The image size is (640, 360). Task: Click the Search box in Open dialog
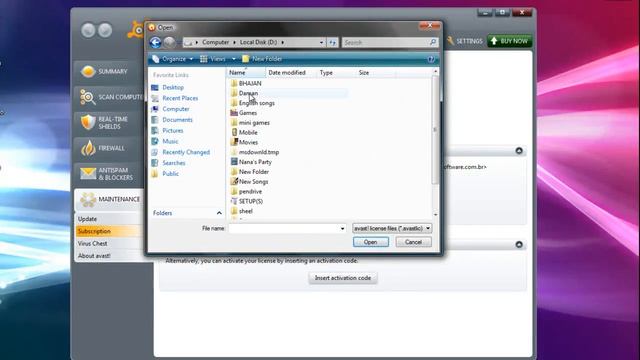[389, 42]
